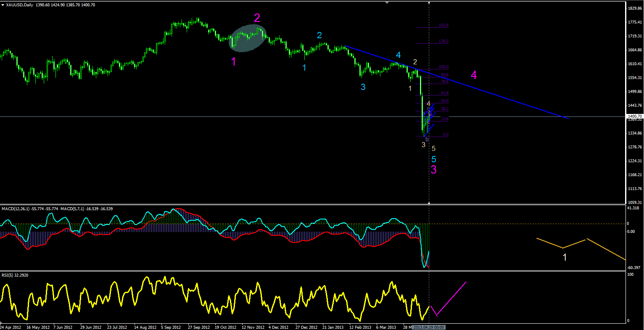Image resolution: width=644 pixels, height=330 pixels.
Task: Click the 1224.31 price axis label
Action: (635, 161)
